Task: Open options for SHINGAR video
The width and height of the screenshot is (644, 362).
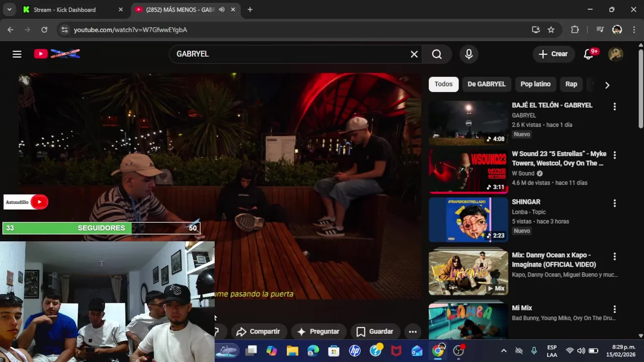Action: tap(614, 203)
